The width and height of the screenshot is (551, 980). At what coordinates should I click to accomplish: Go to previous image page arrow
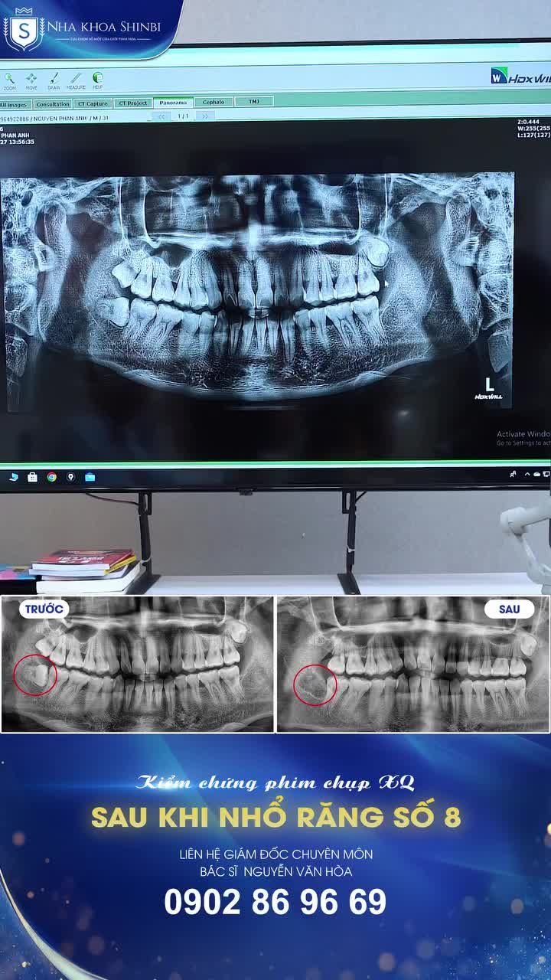click(x=161, y=116)
